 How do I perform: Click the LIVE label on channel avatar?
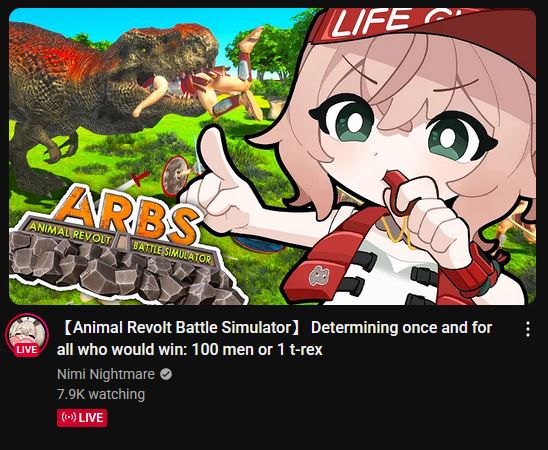27,350
